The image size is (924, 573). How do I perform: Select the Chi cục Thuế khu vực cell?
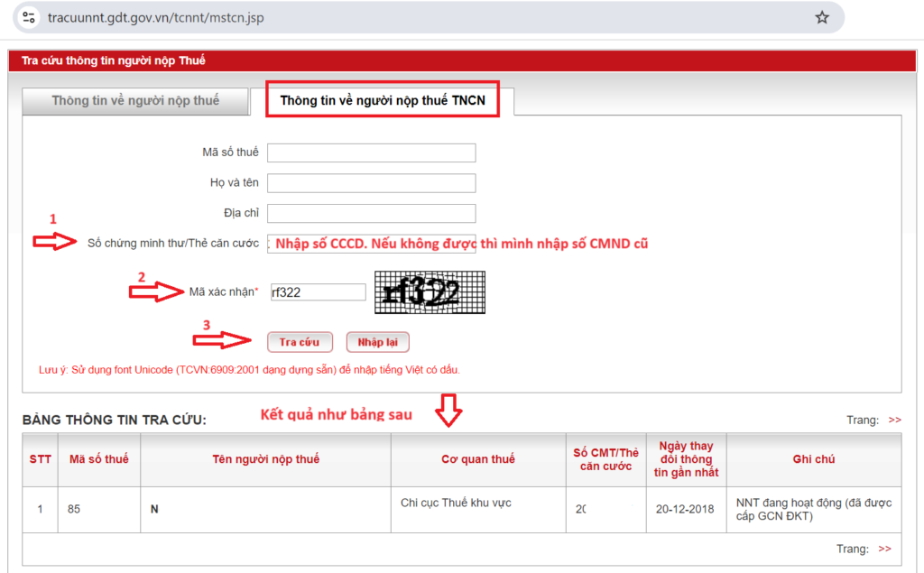point(478,509)
